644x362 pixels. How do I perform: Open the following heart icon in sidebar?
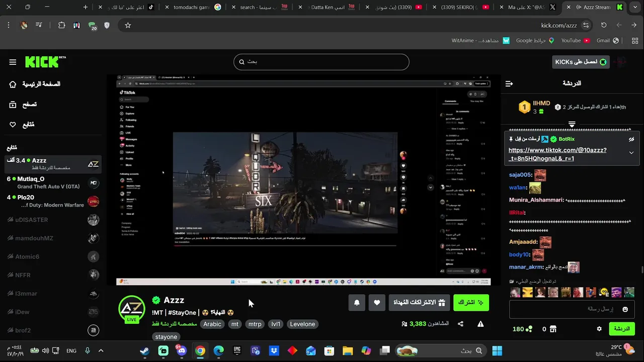pyautogui.click(x=13, y=124)
